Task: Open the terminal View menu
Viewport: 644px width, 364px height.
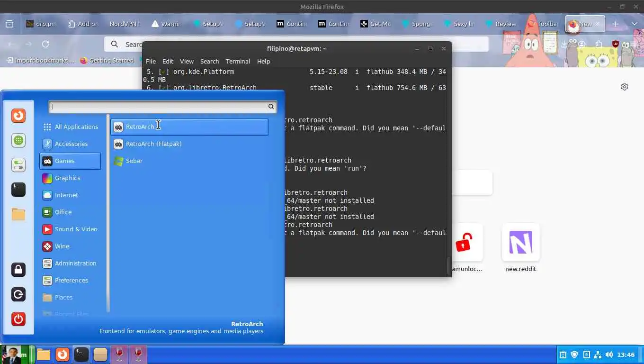Action: (x=187, y=61)
